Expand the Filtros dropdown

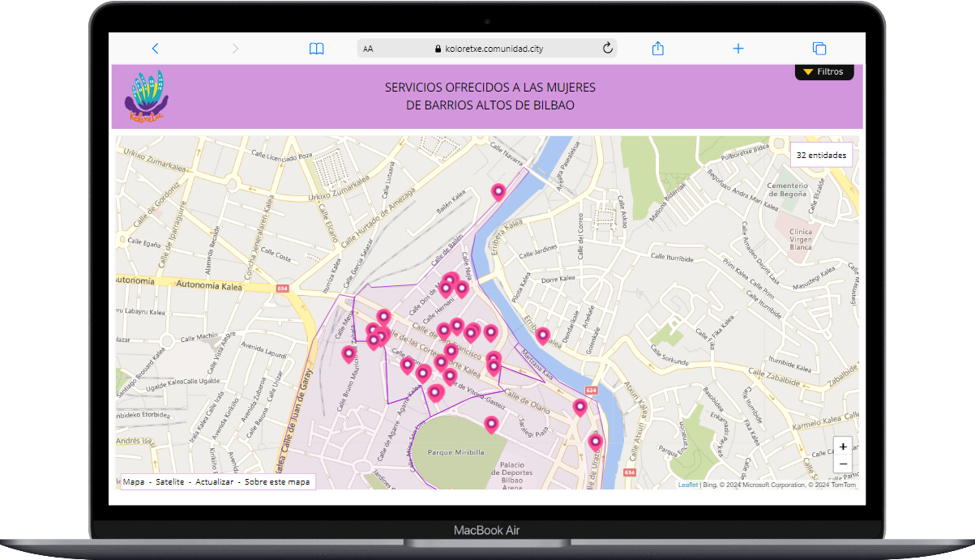pyautogui.click(x=824, y=72)
